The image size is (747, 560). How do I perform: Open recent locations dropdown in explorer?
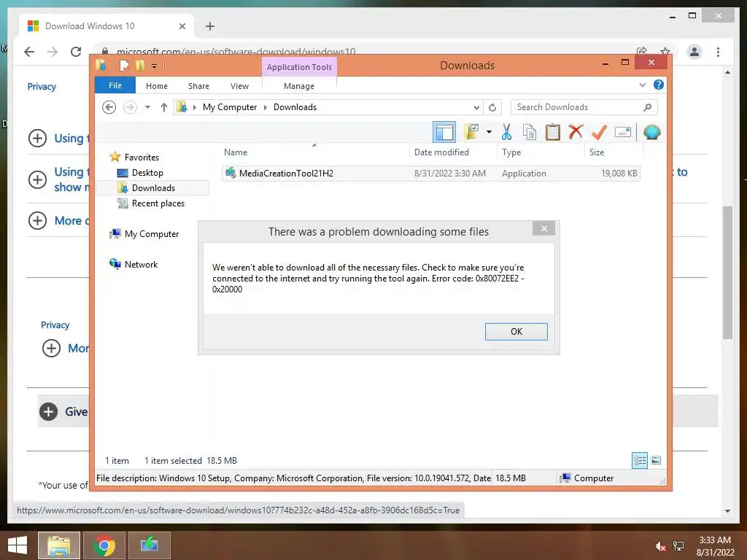147,107
